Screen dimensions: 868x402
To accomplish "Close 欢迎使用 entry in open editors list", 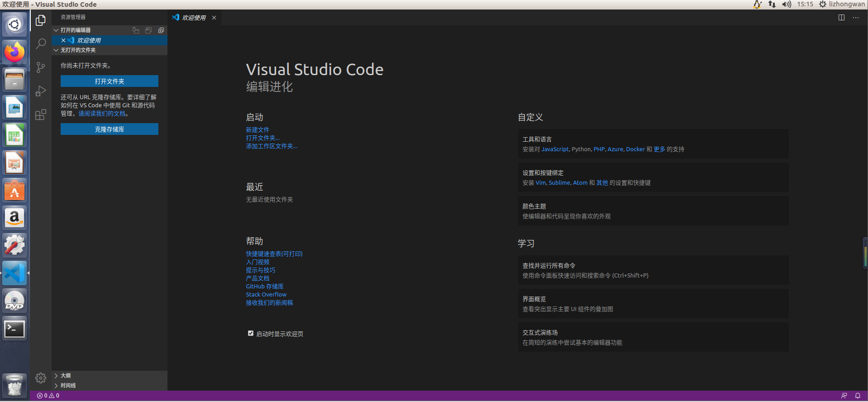I will pos(63,40).
